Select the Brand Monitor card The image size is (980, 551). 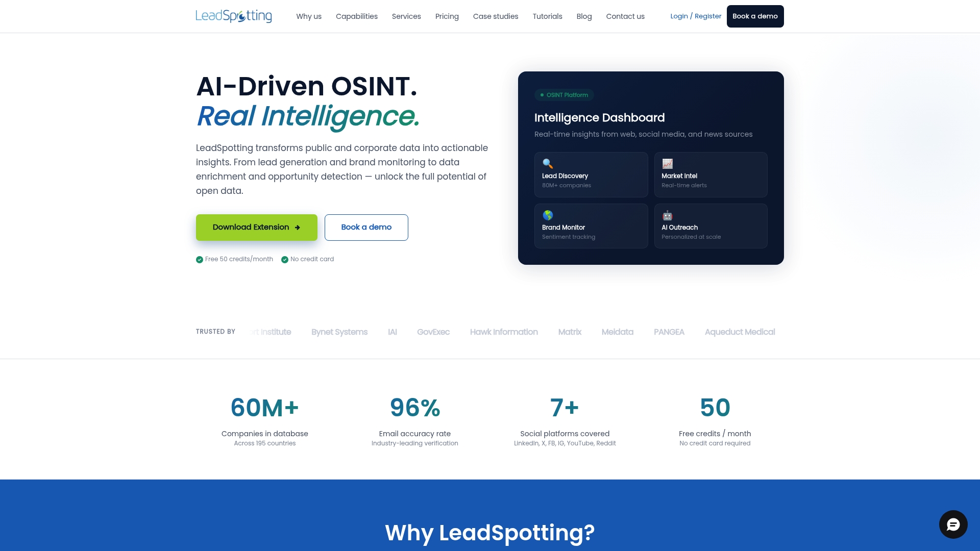(x=591, y=226)
